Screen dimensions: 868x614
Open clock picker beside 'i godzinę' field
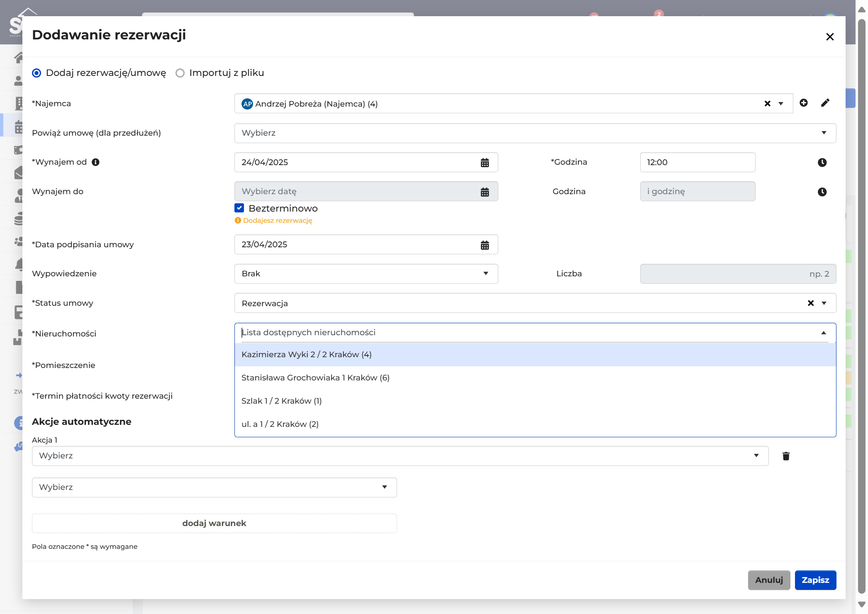point(822,192)
